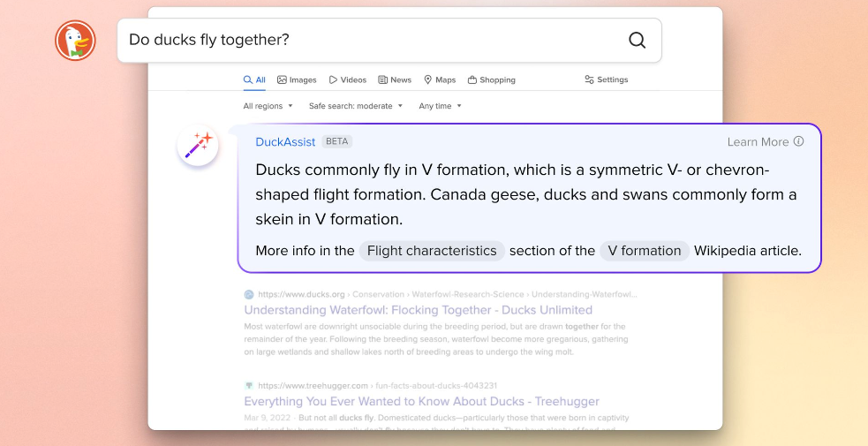Viewport: 868px width, 446px height.
Task: Switch to the Videos tab
Action: 348,79
